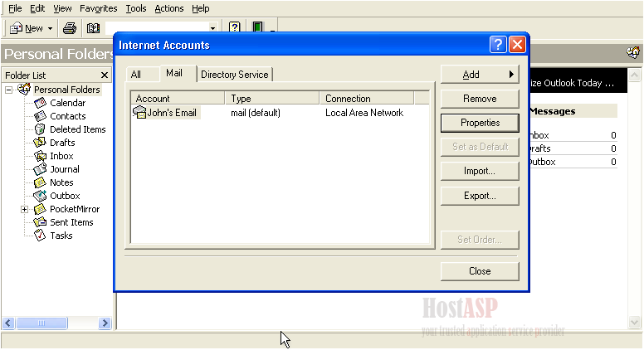Select Sent Items text in folder list
Viewport: 644px width, 350px height.
click(x=71, y=222)
